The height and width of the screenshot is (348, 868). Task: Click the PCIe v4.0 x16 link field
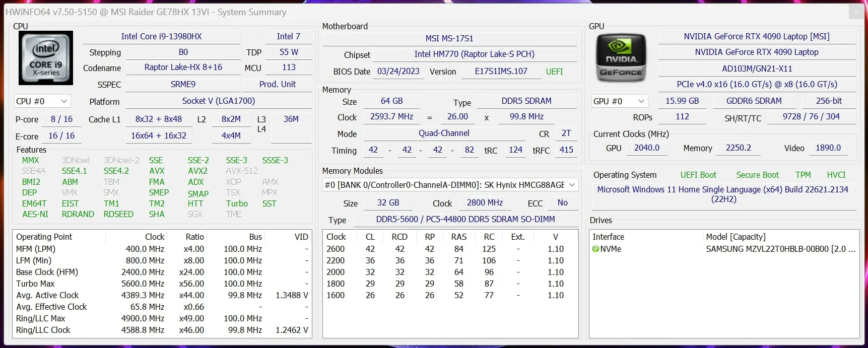pos(757,84)
